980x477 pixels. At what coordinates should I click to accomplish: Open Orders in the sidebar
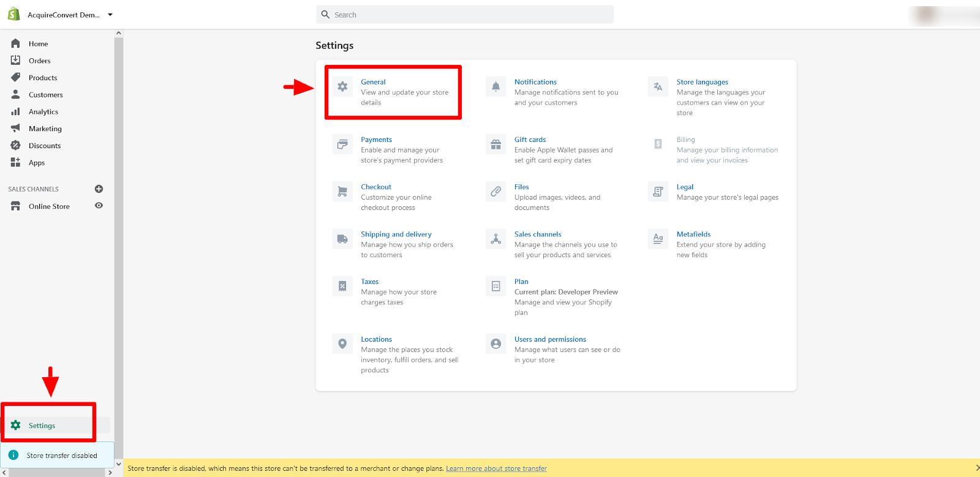[x=39, y=61]
